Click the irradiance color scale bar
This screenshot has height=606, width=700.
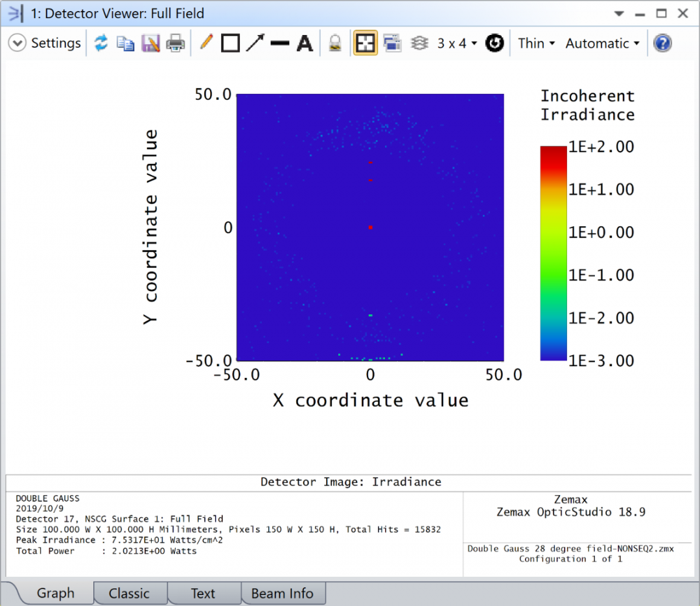(x=554, y=253)
